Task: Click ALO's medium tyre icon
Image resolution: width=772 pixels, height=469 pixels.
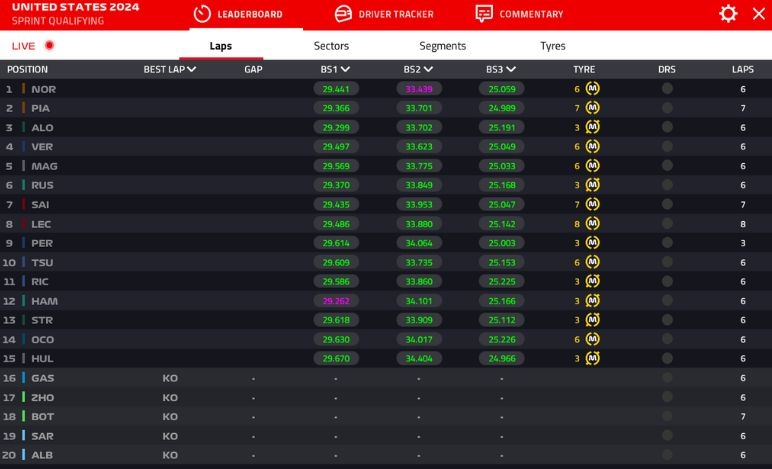Action: tap(593, 127)
